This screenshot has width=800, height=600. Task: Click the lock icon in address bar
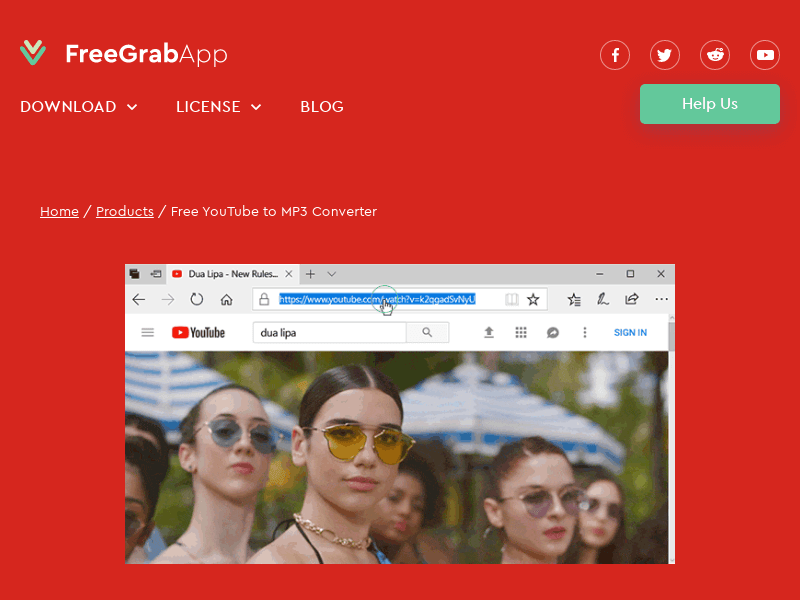[x=264, y=299]
